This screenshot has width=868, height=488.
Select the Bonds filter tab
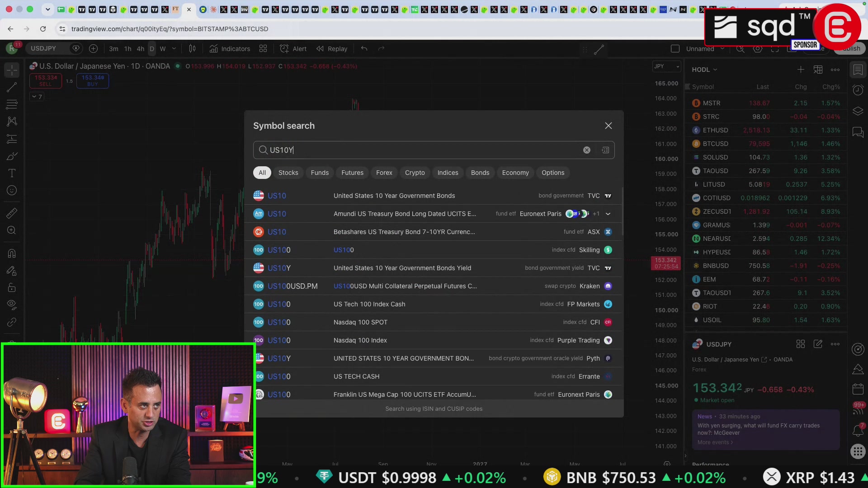(x=480, y=173)
